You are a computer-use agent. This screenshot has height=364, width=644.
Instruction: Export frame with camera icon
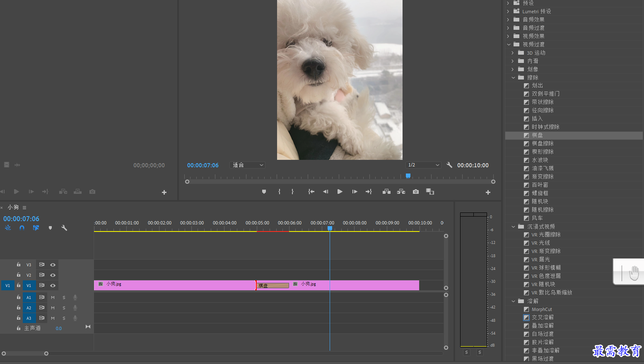[x=416, y=192]
